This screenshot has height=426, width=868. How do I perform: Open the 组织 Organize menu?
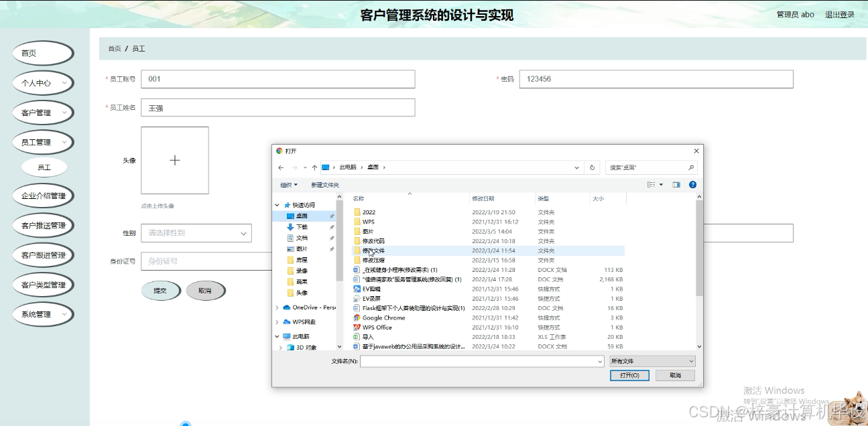286,184
